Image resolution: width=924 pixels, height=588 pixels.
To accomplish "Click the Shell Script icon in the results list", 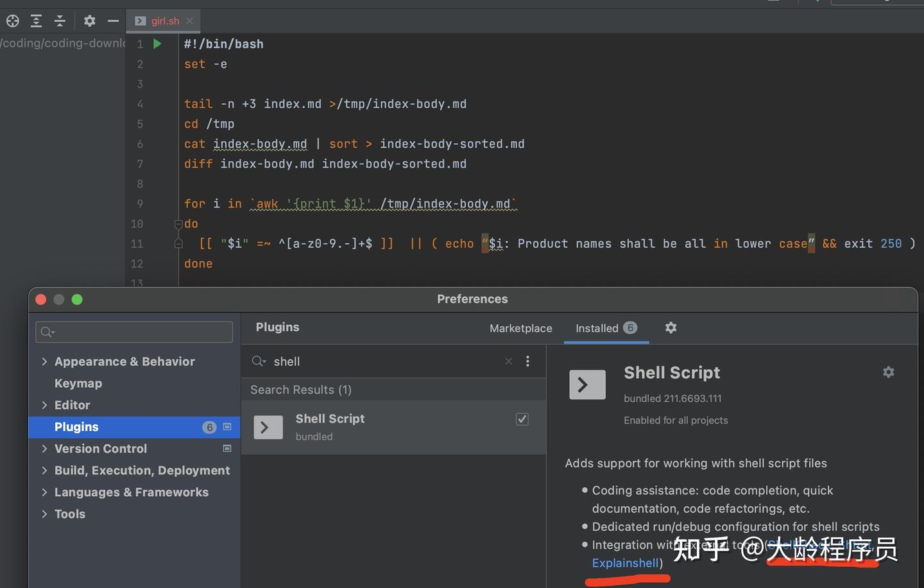I will coord(268,428).
